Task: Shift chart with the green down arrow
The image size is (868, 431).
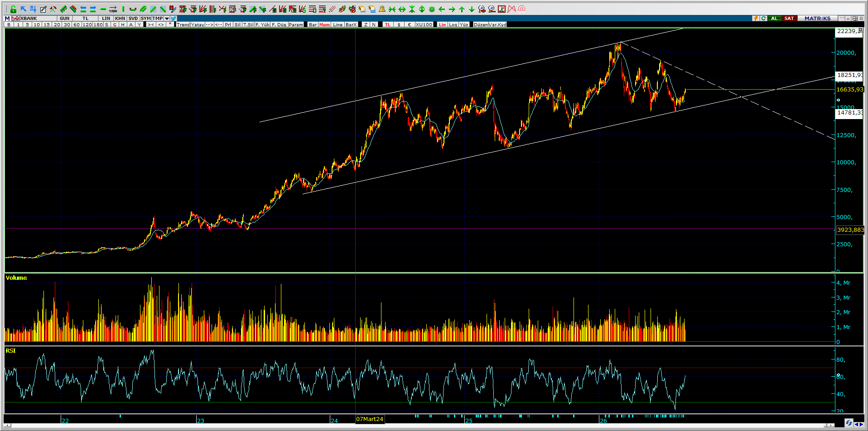Action: coord(472,9)
